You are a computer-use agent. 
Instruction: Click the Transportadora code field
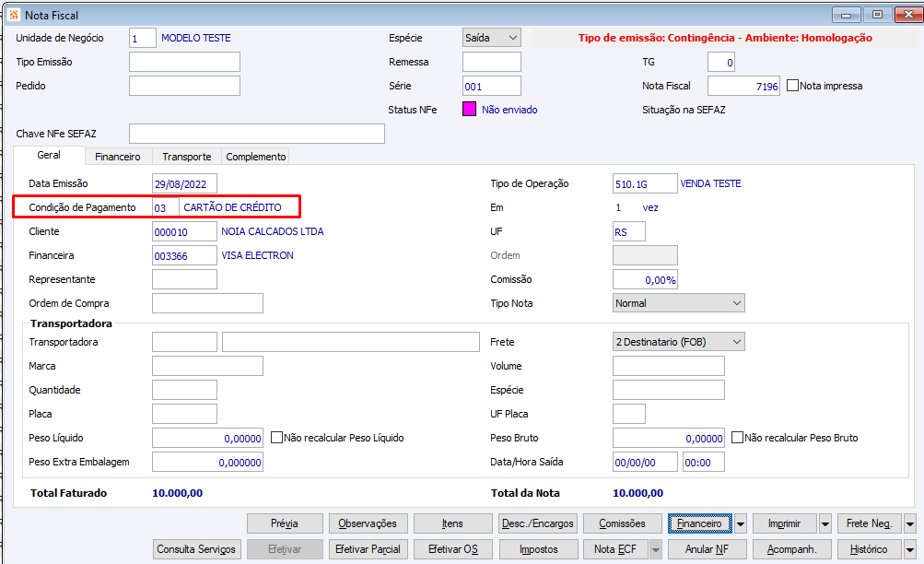[184, 342]
